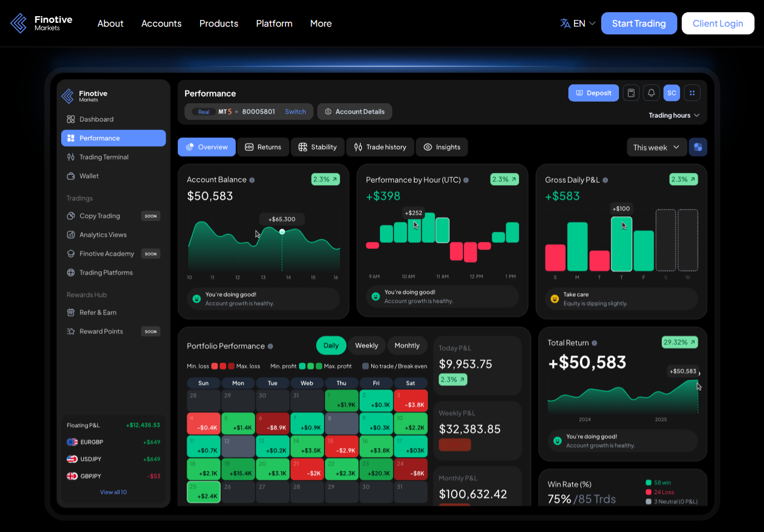Click the Total Return 29.32% badge

coord(680,342)
